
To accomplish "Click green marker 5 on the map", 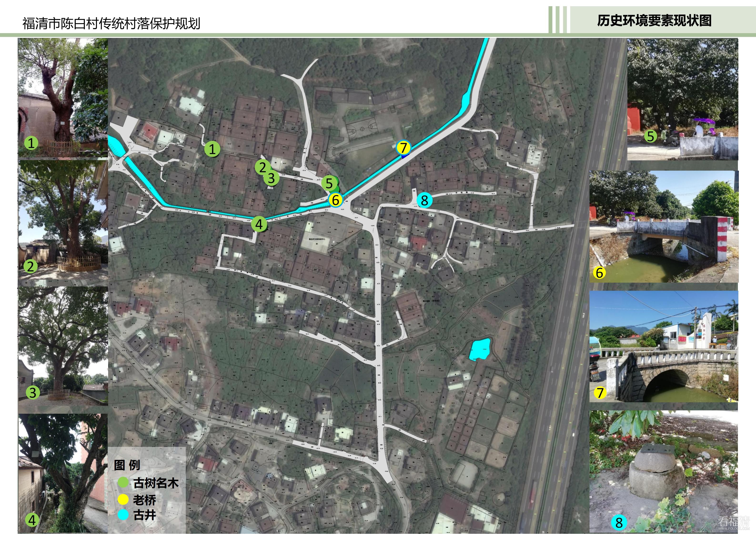I will [x=329, y=183].
